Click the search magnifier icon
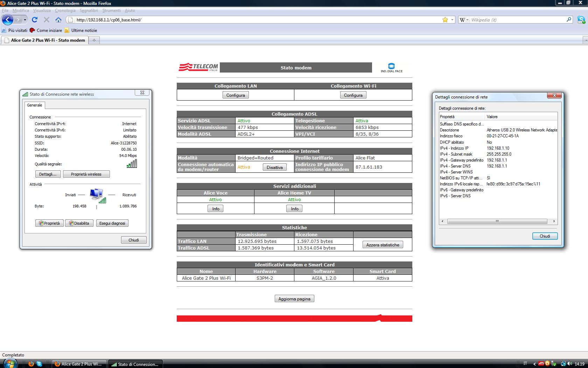Viewport: 588px width, 368px height. click(x=569, y=20)
